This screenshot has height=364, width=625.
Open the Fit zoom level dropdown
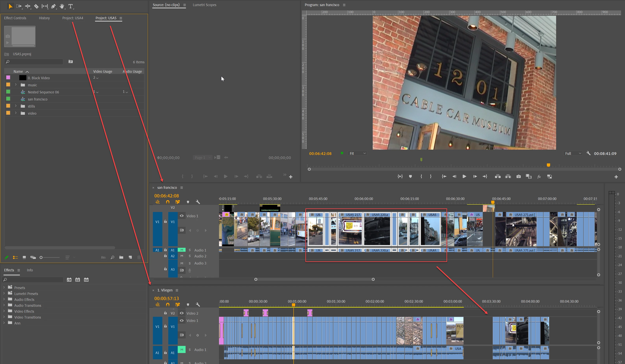point(357,153)
